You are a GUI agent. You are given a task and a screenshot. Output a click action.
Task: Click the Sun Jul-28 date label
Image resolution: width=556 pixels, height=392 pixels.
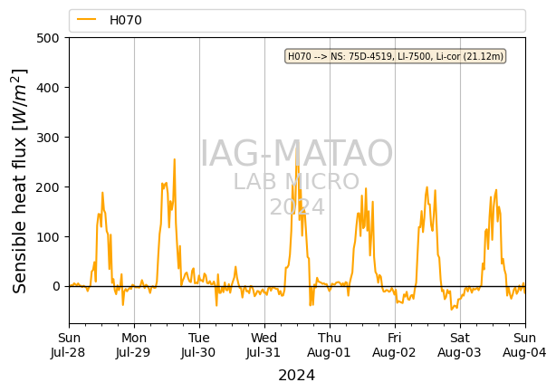[x=68, y=345]
